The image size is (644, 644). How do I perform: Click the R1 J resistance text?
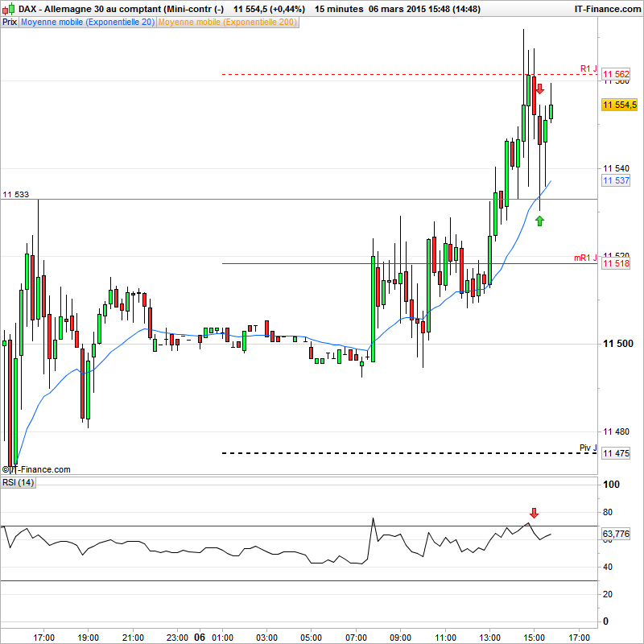[588, 68]
